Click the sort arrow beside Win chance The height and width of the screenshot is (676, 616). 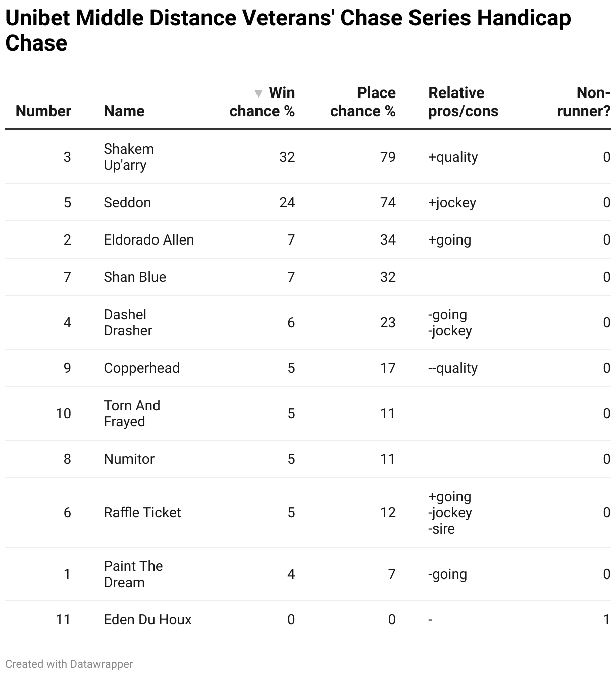coord(259,93)
